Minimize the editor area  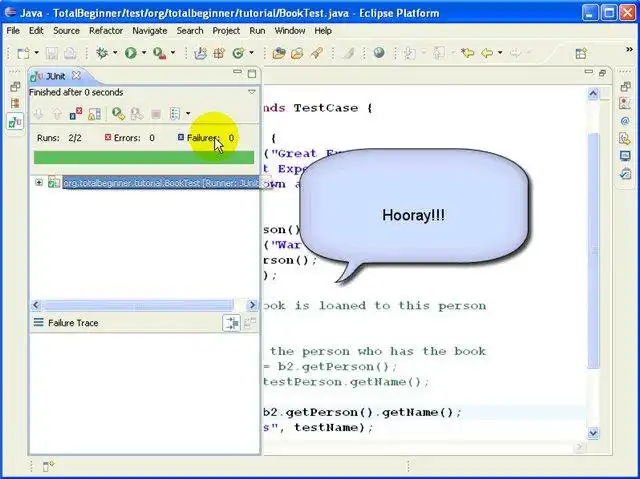[x=589, y=72]
